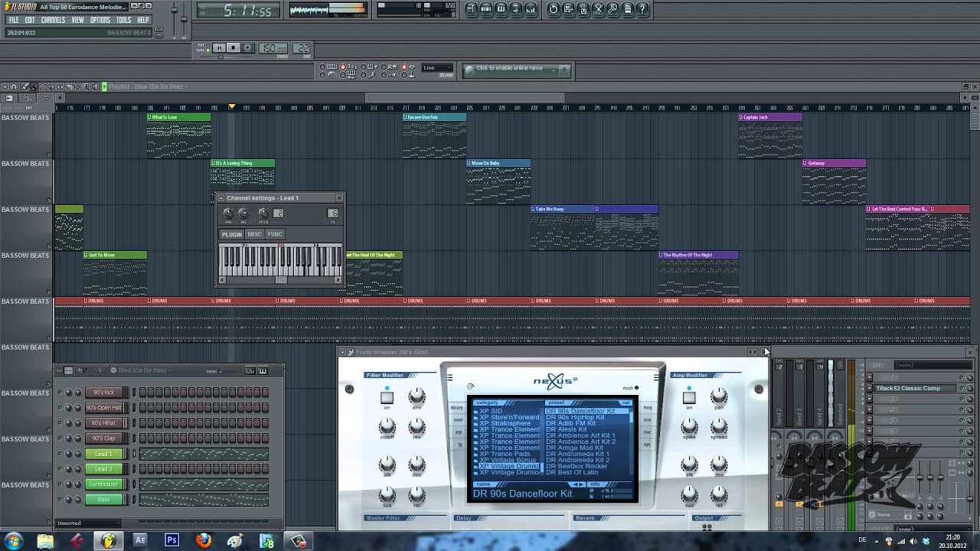The width and height of the screenshot is (980, 551).
Task: Select the Synthesizer channel selector LED
Action: 134,484
